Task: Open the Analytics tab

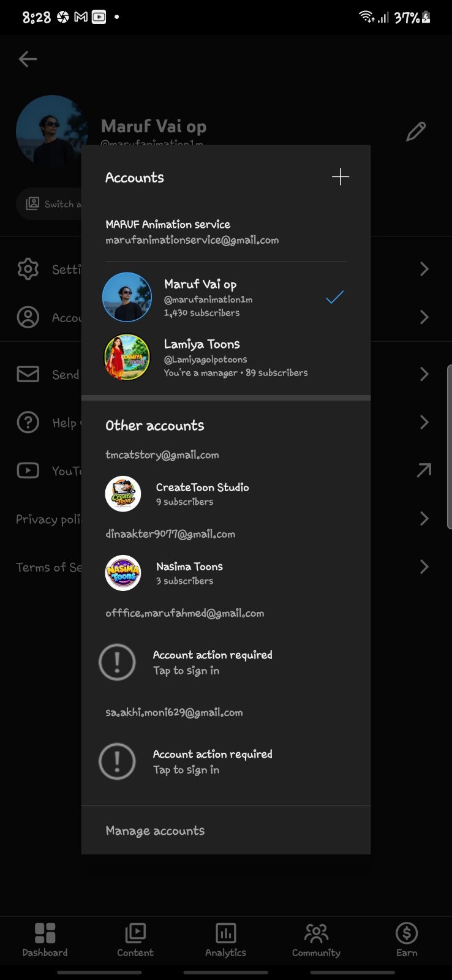Action: 225,940
